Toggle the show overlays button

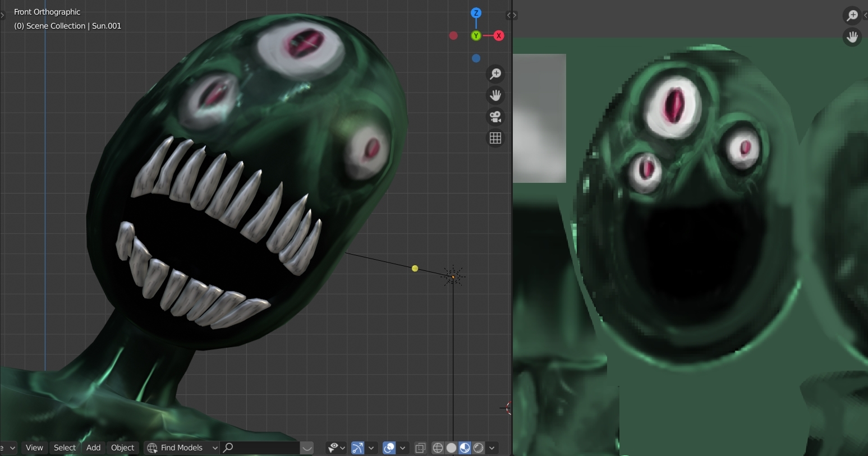pyautogui.click(x=389, y=448)
